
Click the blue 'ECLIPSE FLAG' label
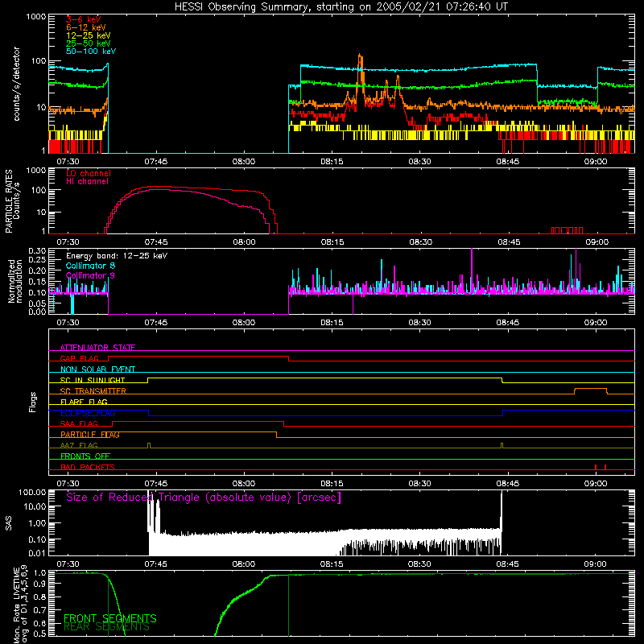tap(88, 413)
